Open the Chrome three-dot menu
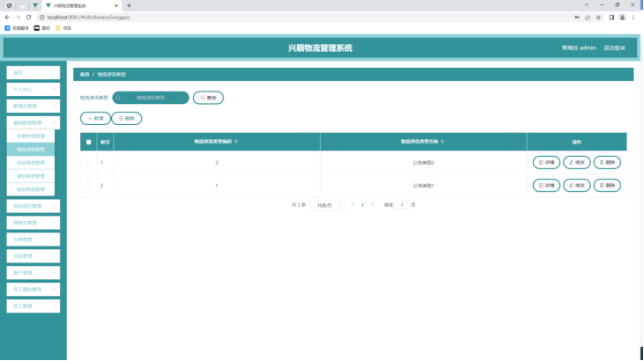The image size is (644, 361). click(633, 18)
